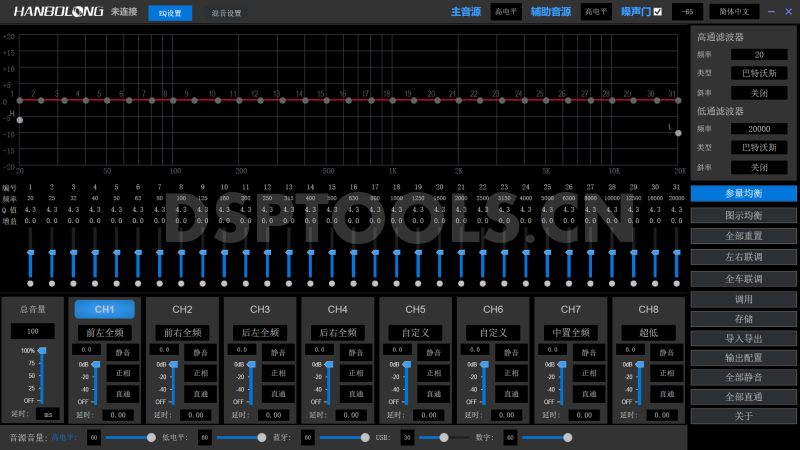Switch to the EQ设置 tab
The image size is (800, 450).
(170, 13)
